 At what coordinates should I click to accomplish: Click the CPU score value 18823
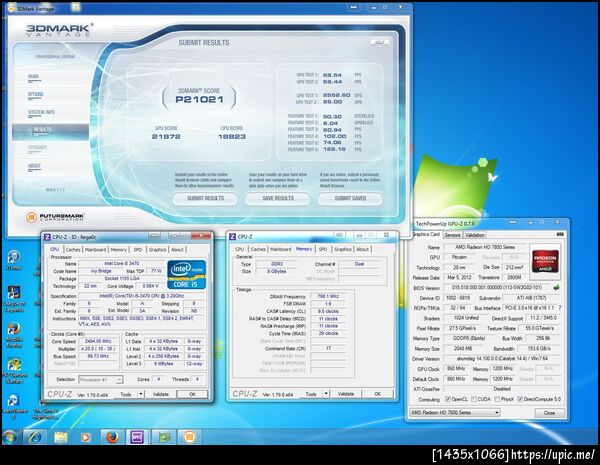(x=232, y=137)
